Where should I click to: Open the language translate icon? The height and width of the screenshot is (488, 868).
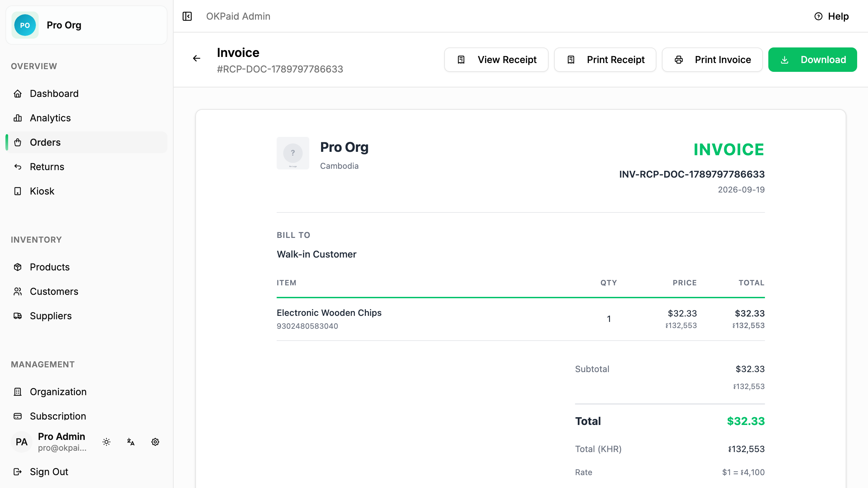tap(131, 442)
